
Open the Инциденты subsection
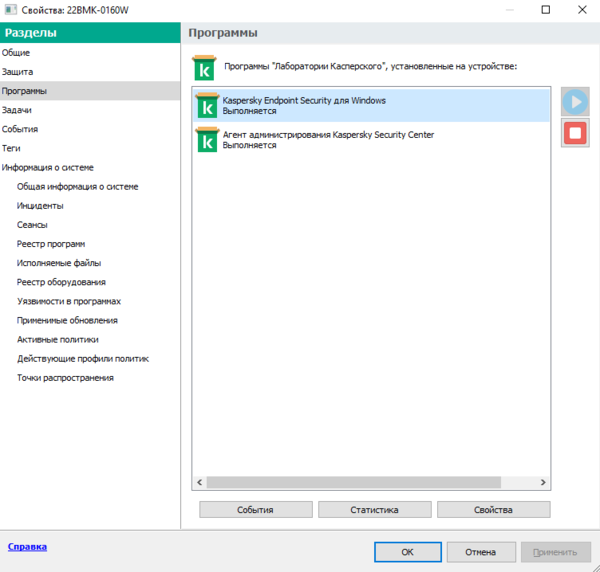coord(40,206)
